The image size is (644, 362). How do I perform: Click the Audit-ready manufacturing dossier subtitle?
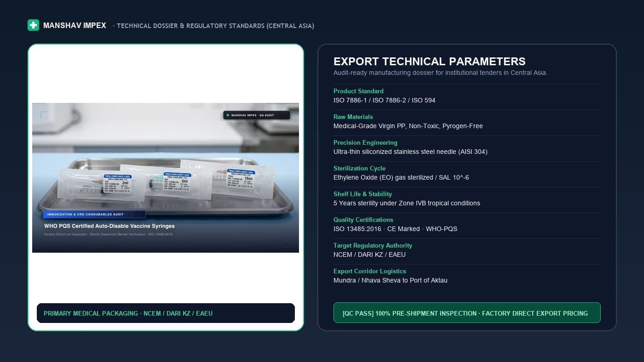441,73
